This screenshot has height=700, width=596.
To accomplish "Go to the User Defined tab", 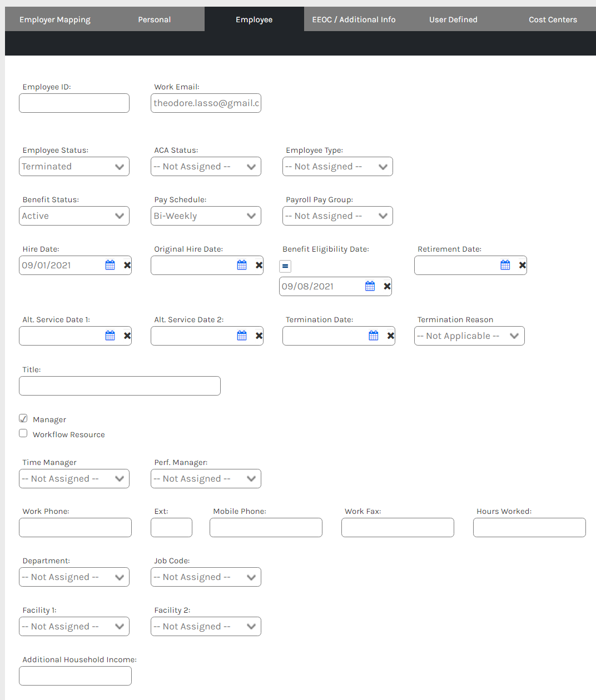I will point(453,19).
